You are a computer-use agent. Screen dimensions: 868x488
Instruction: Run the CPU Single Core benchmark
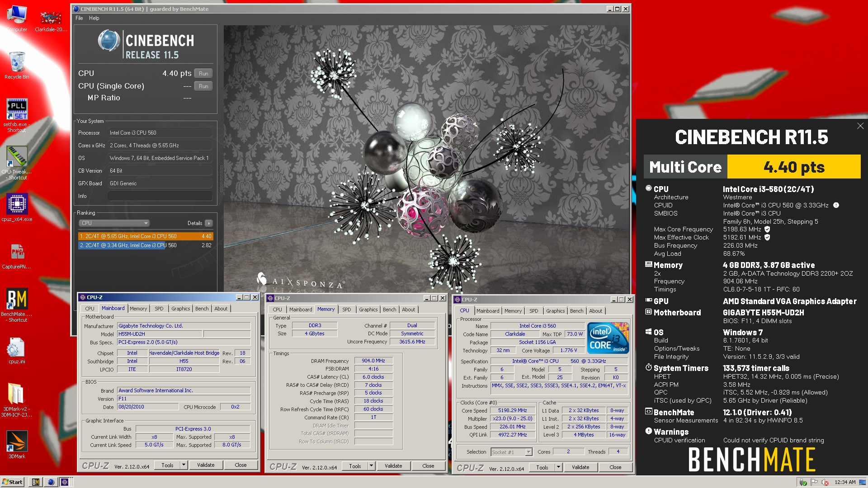coord(203,86)
